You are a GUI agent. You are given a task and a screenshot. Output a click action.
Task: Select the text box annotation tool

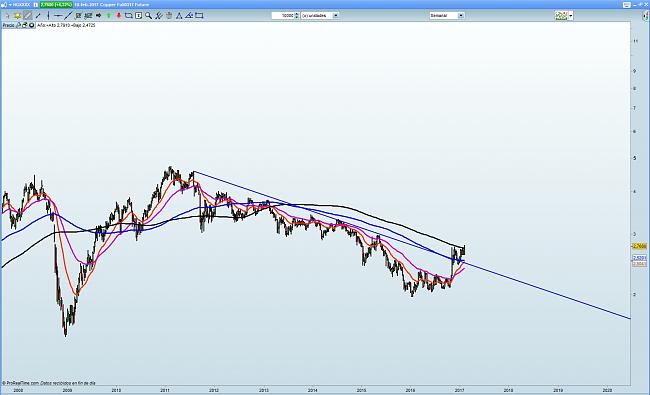138,16
